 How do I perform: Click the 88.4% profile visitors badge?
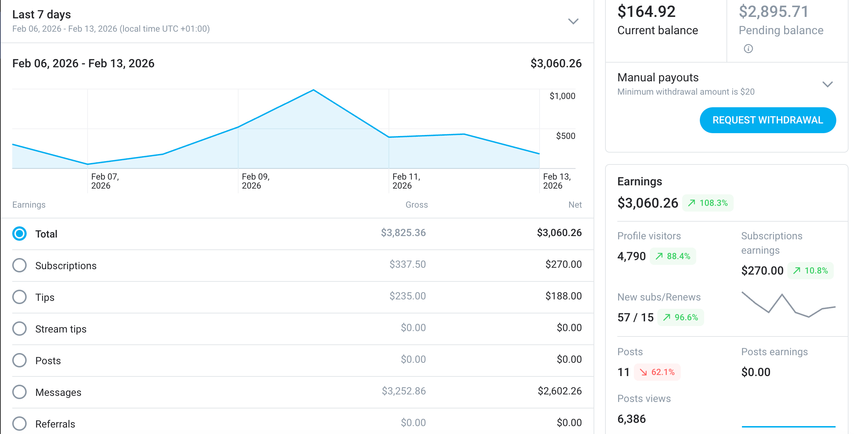click(672, 256)
